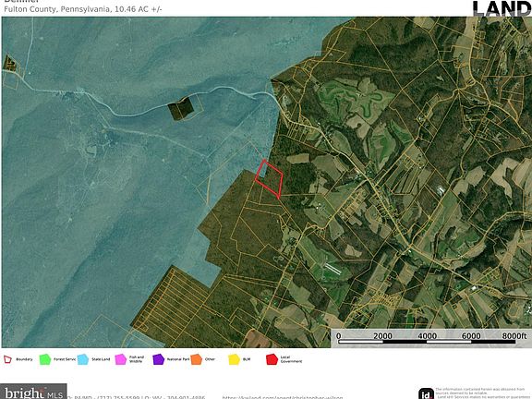Screen dimensions: 532x399
Task: Click the bright MLS watermark logo
Action: click(33, 392)
